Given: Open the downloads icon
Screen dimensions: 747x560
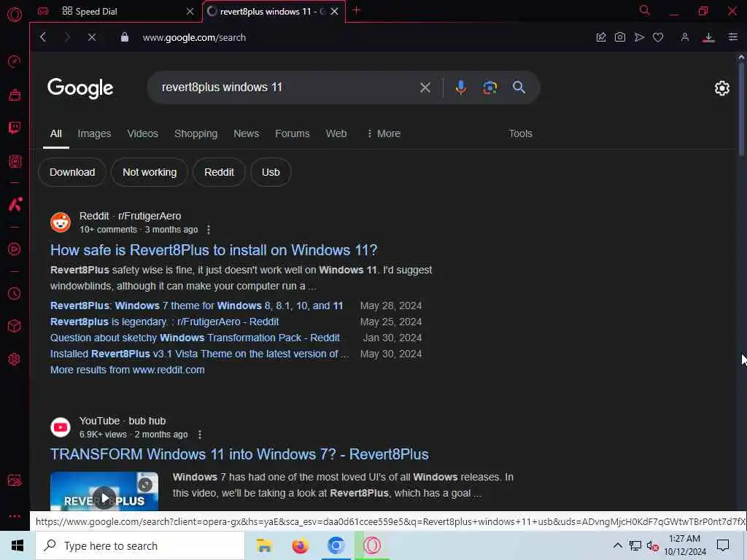Looking at the screenshot, I should point(708,38).
